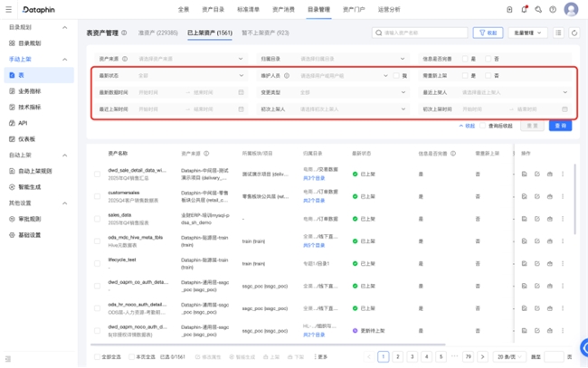Viewport: 588px width, 368px height.
Task: Check the row checkbox for customersales
Action: 98,195
